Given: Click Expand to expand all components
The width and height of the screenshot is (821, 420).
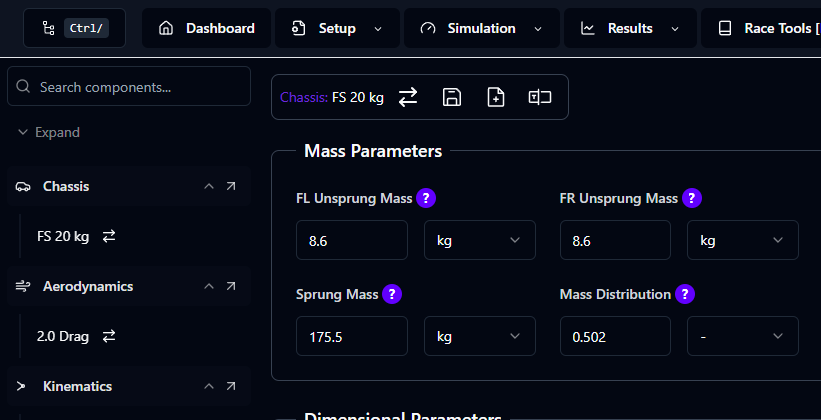Looking at the screenshot, I should tap(48, 132).
